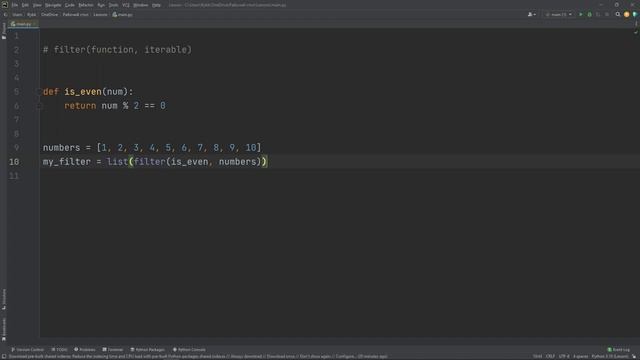Open the Refactor menu
Viewport: 640px width, 360px height.
click(x=86, y=5)
